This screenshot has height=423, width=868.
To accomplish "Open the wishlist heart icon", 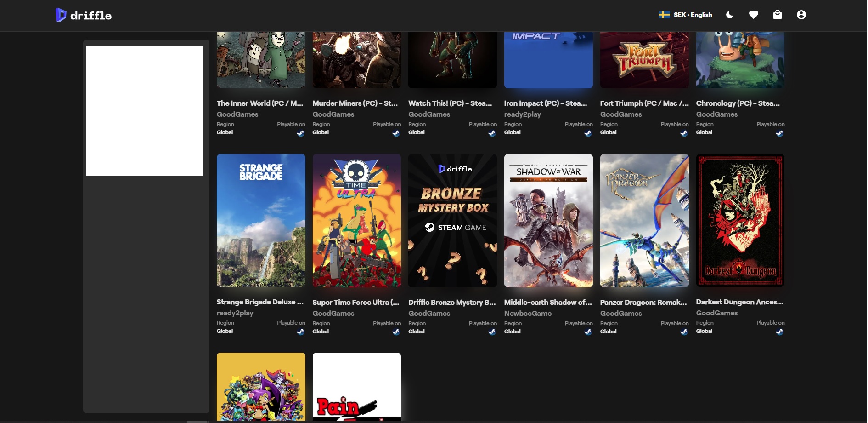I will coord(753,15).
